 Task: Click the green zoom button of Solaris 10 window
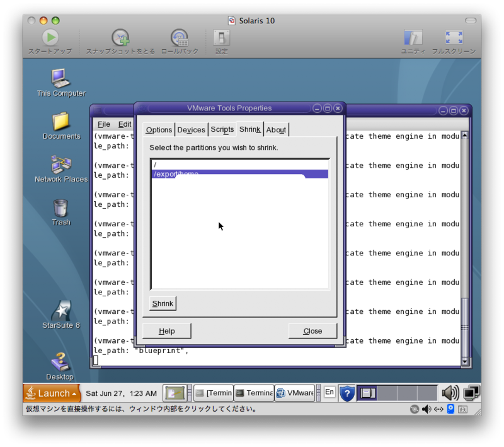[x=55, y=21]
